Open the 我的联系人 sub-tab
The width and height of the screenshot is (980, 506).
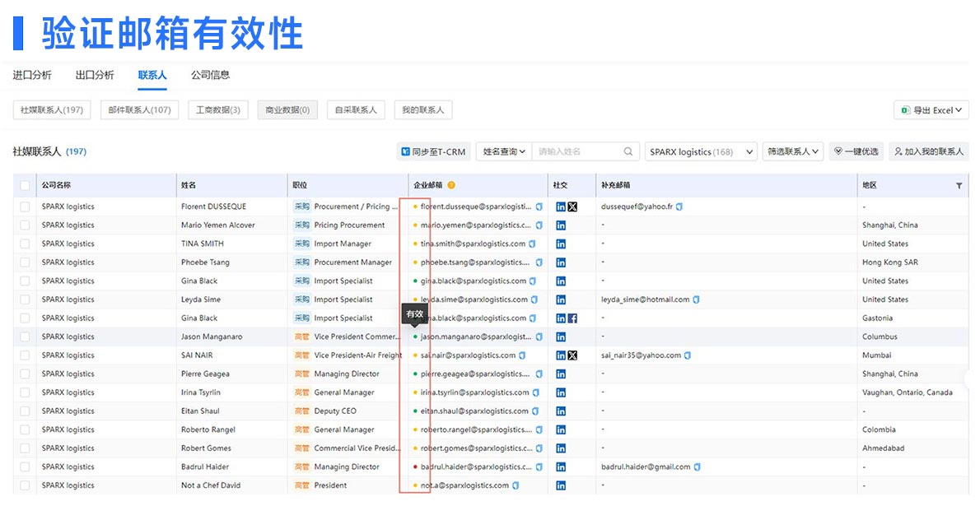(x=423, y=110)
